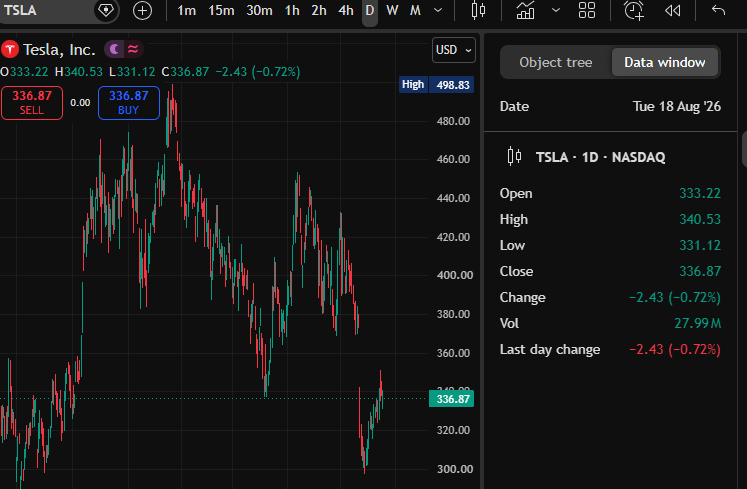Click the diamond premium icon beside TSLA
This screenshot has width=747, height=489.
pyautogui.click(x=106, y=10)
